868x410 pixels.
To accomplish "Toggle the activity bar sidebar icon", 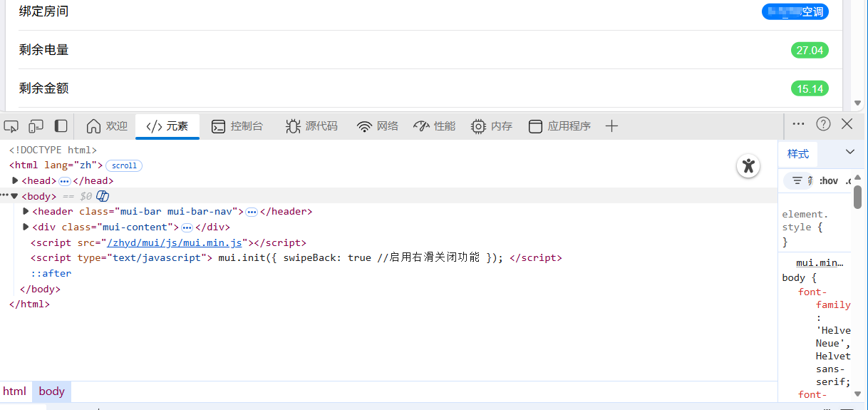I will (61, 126).
